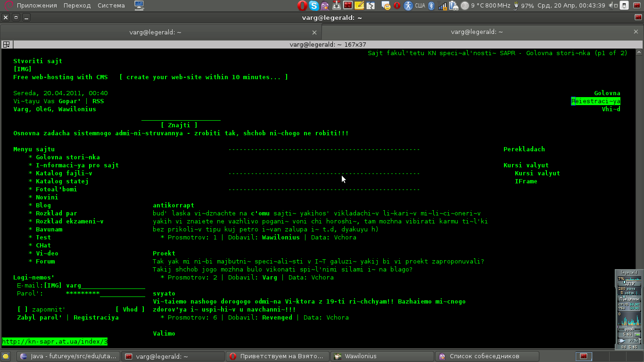Image resolution: width=644 pixels, height=362 pixels.
Task: Switch to Java futureye taskbar window
Action: (x=69, y=356)
